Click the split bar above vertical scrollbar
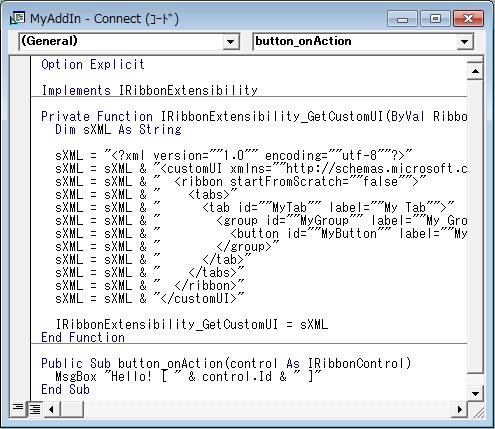Viewport: 495px width, 429px height. [475, 60]
